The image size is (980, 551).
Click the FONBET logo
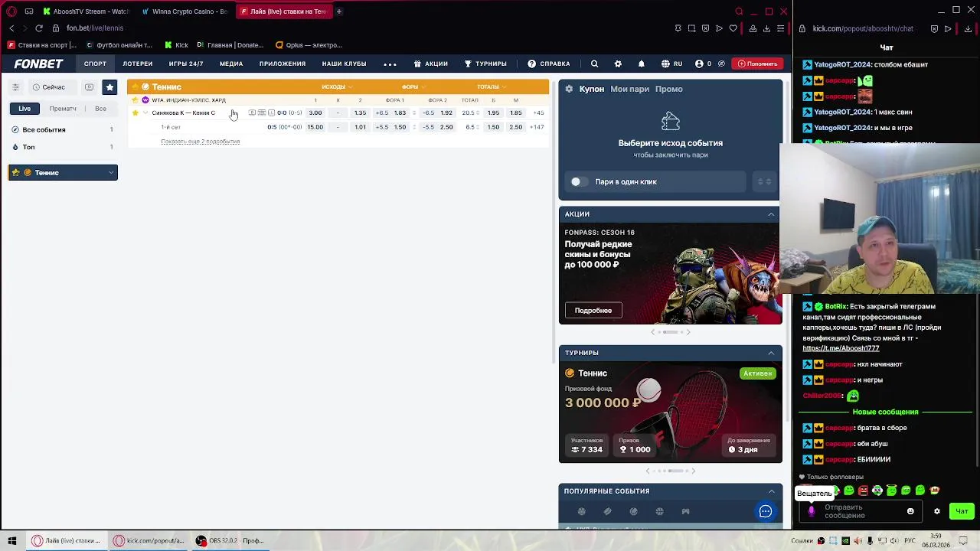coord(38,64)
